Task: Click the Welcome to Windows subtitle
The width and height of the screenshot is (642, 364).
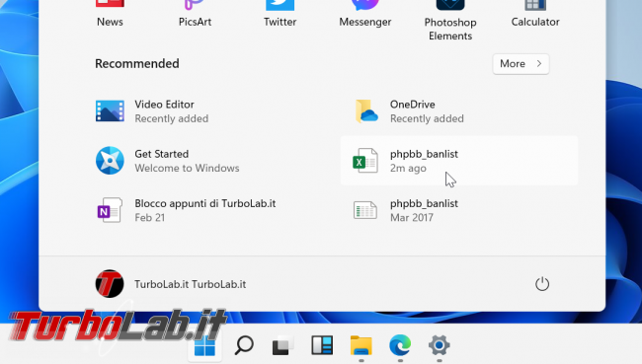Action: point(187,168)
